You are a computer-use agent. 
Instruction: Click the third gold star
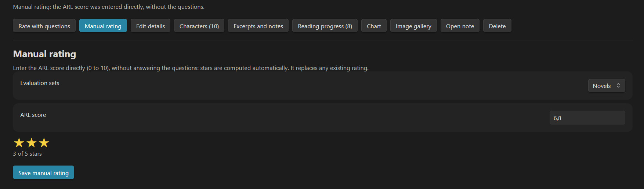click(44, 142)
